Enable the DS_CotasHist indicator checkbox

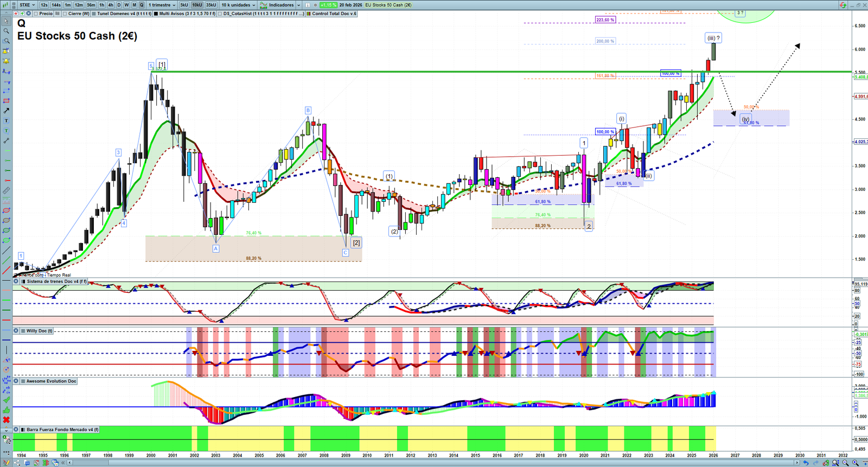click(220, 14)
